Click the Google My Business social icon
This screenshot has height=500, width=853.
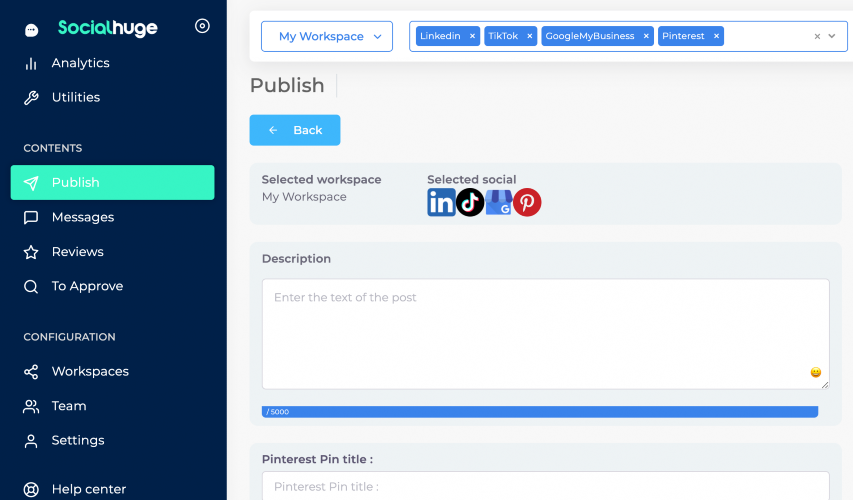pos(498,202)
